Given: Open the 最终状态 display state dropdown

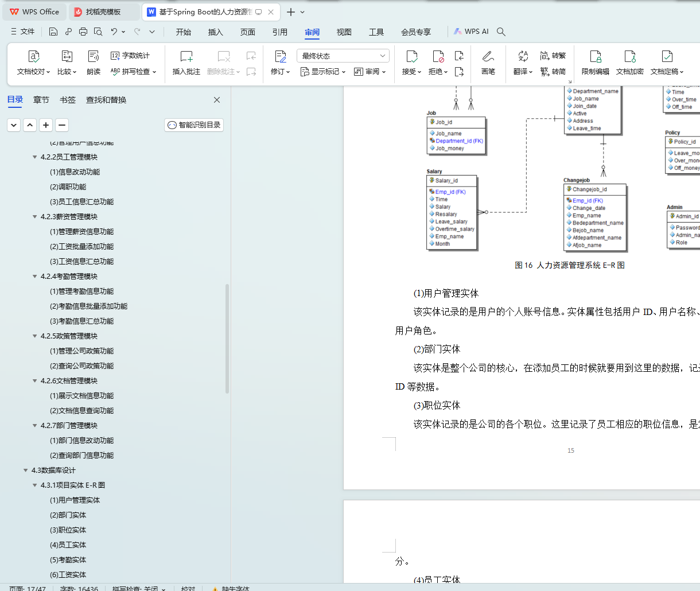Looking at the screenshot, I should (343, 56).
